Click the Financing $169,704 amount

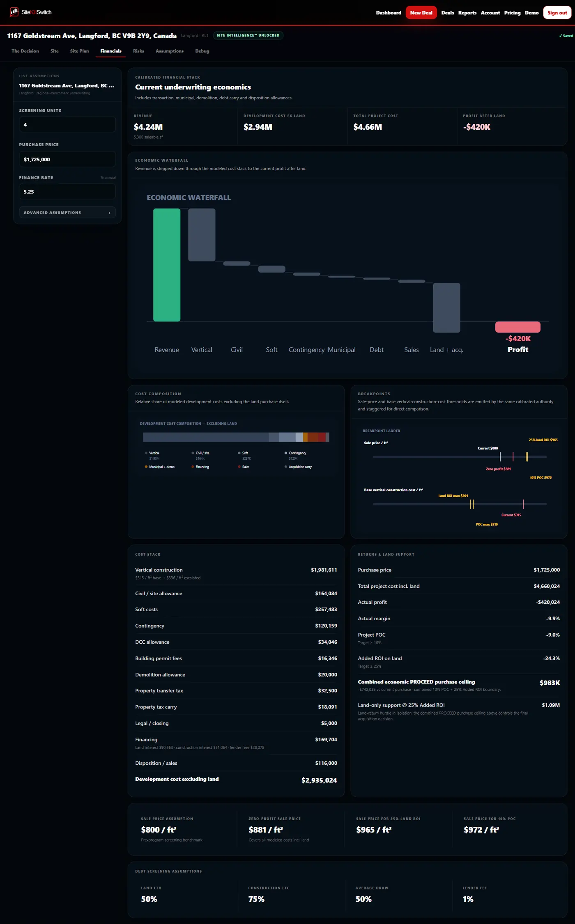(x=326, y=740)
